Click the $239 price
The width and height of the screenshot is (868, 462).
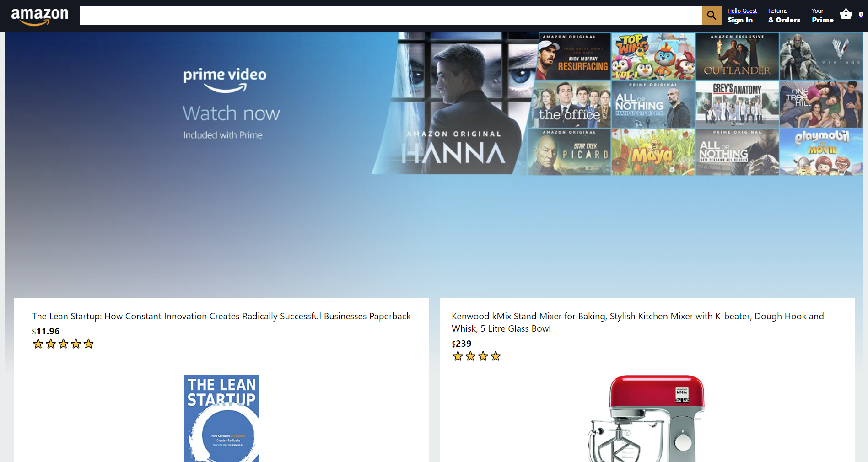coord(461,344)
